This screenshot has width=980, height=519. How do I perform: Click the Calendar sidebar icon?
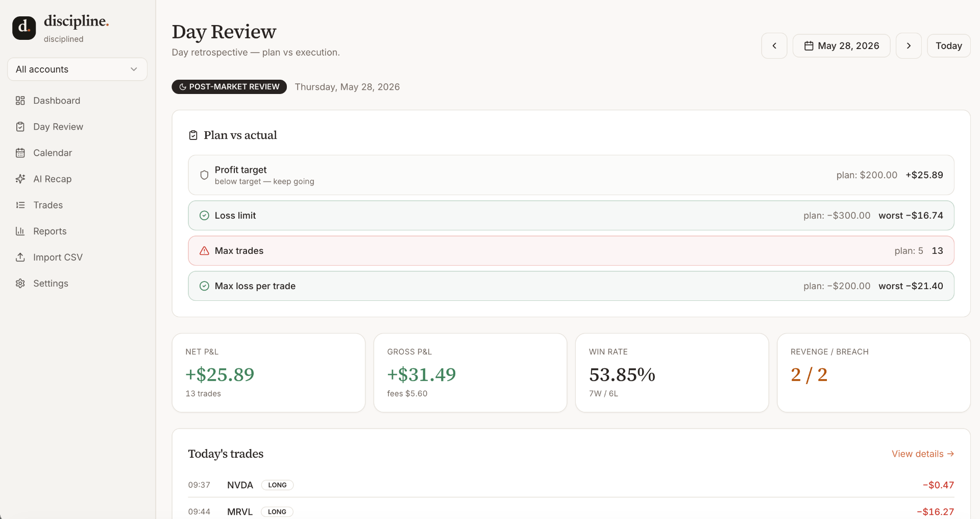(x=20, y=153)
